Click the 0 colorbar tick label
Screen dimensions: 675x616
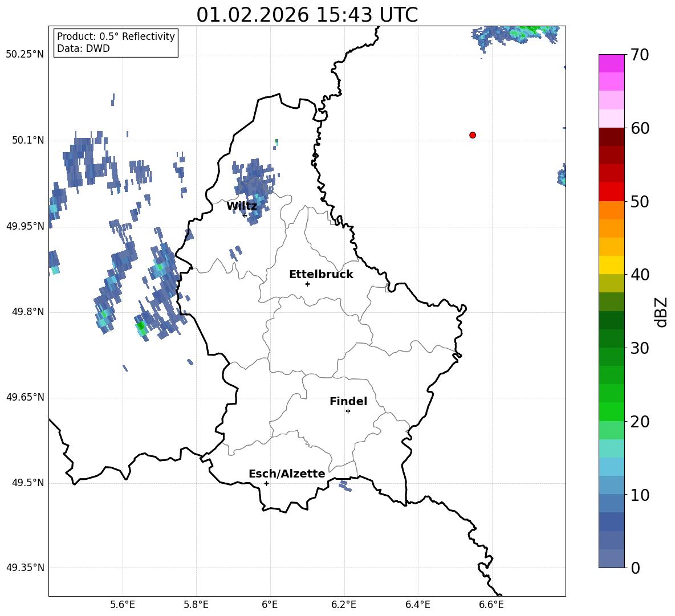[635, 568]
